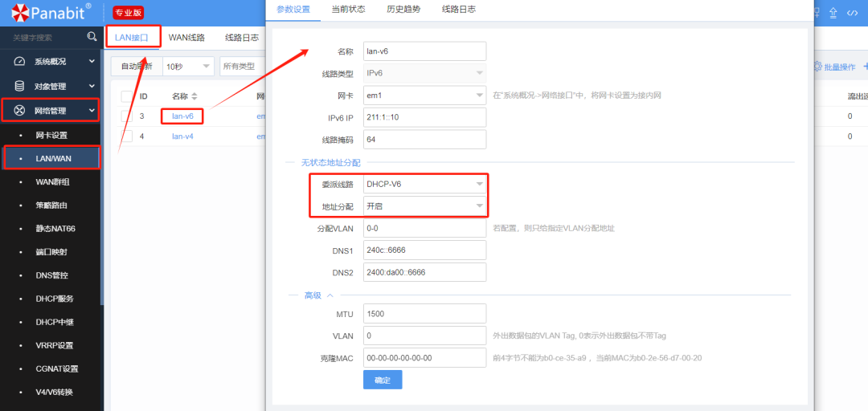Open the 地址分配 开启 dropdown
Image resolution: width=868 pixels, height=411 pixels.
coord(424,206)
